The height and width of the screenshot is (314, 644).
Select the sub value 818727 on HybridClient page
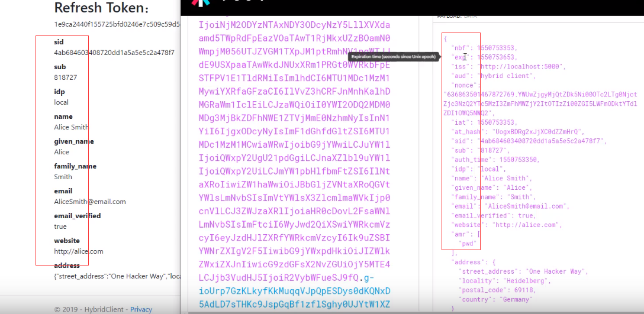[65, 77]
